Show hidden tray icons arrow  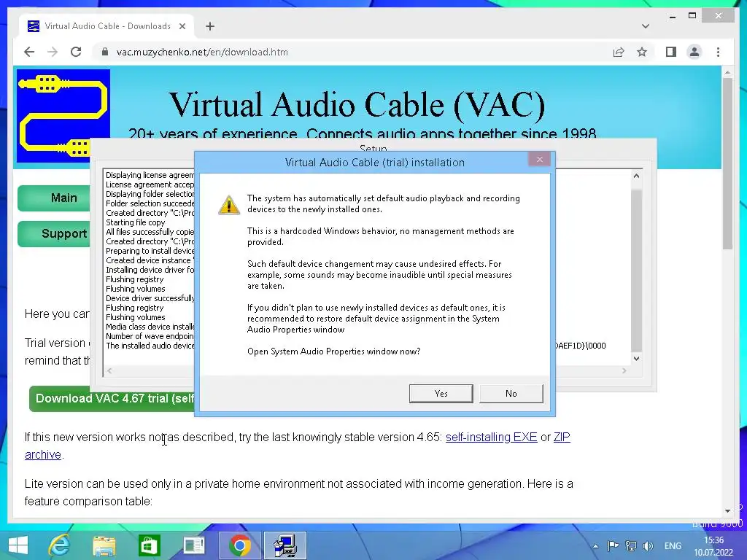[595, 546]
